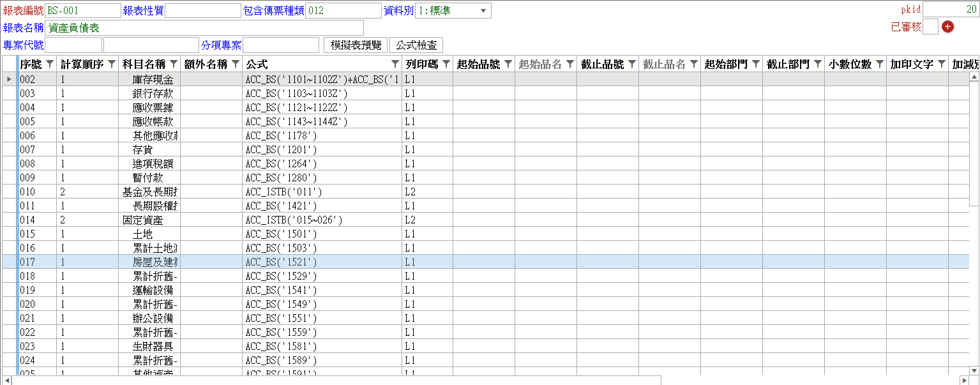Open filter for 起始部門 column

coord(755,64)
